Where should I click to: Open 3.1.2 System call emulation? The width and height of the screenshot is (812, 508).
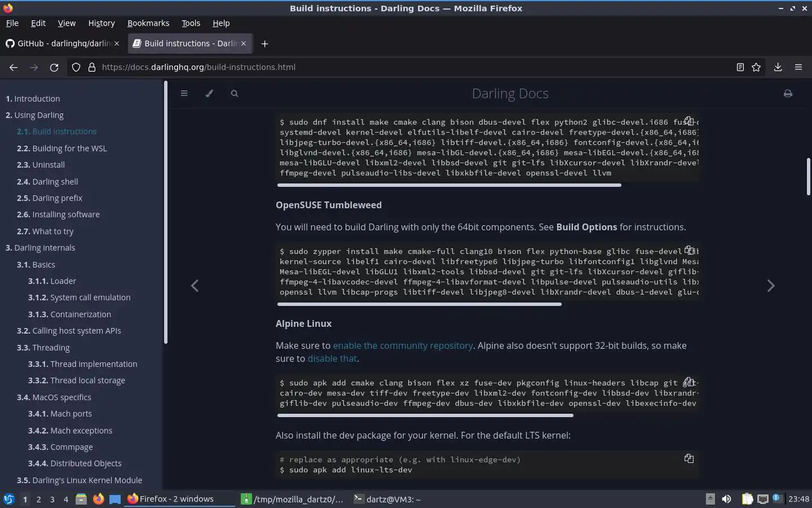[x=80, y=297]
